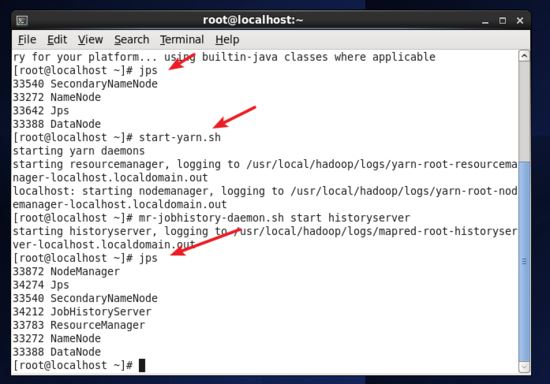
Task: Click the root@localhost window title text
Action: pos(253,20)
